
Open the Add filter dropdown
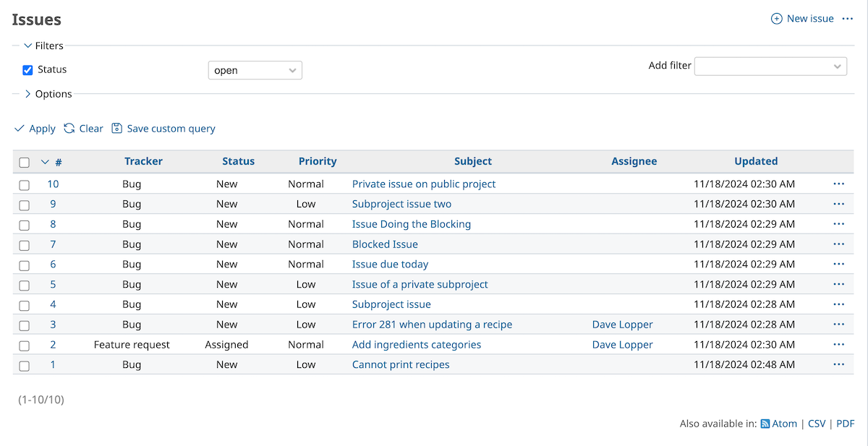(770, 67)
